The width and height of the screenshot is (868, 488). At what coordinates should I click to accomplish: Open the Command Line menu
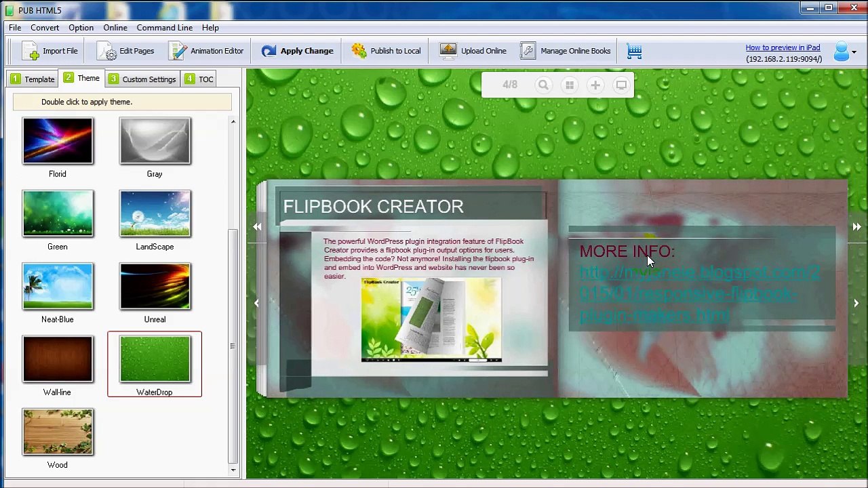pos(165,28)
